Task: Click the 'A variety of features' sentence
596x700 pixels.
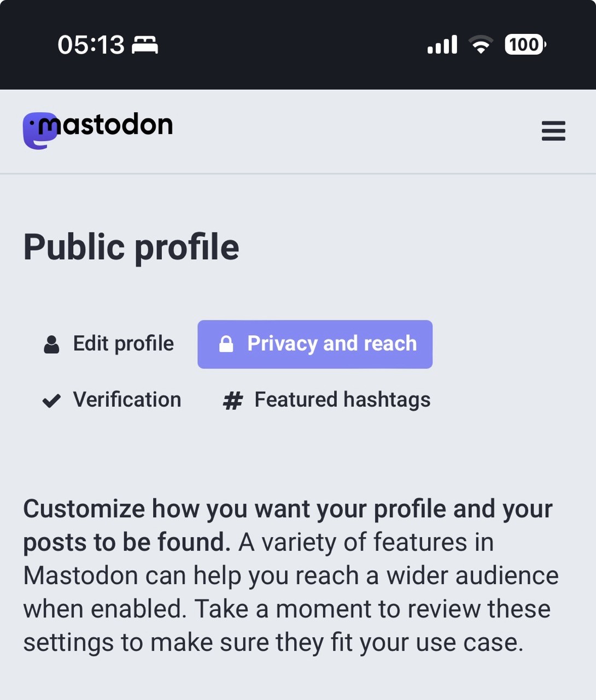Action: click(x=366, y=543)
